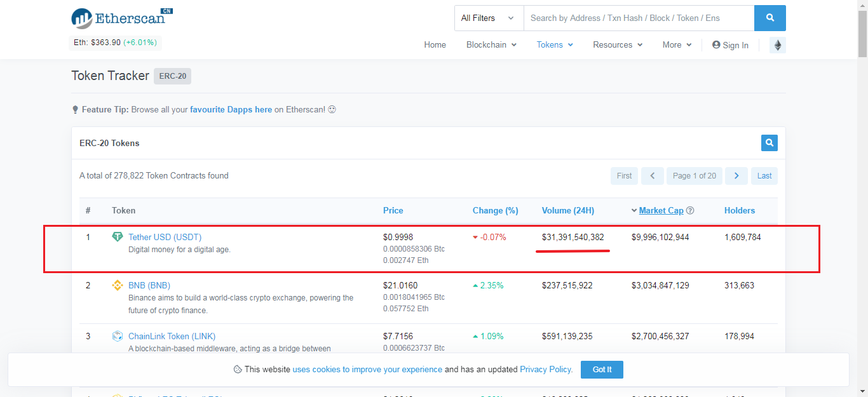This screenshot has width=868, height=397.
Task: Click the Ethereum diamond icon top right
Action: click(x=778, y=45)
